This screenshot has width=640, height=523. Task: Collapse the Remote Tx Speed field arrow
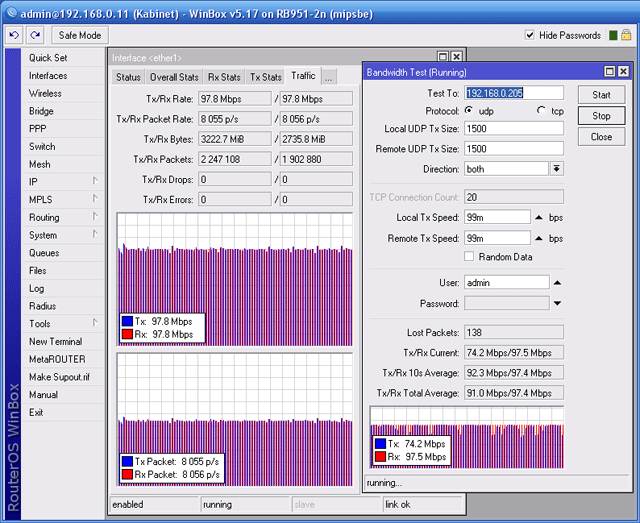point(539,238)
